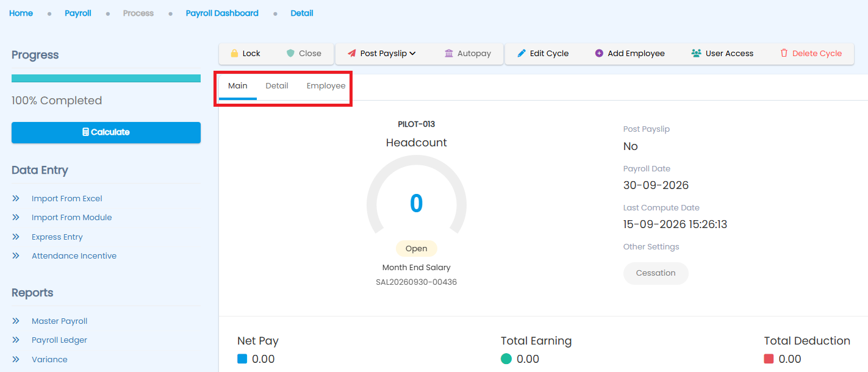Open the Detail tab

[x=277, y=86]
